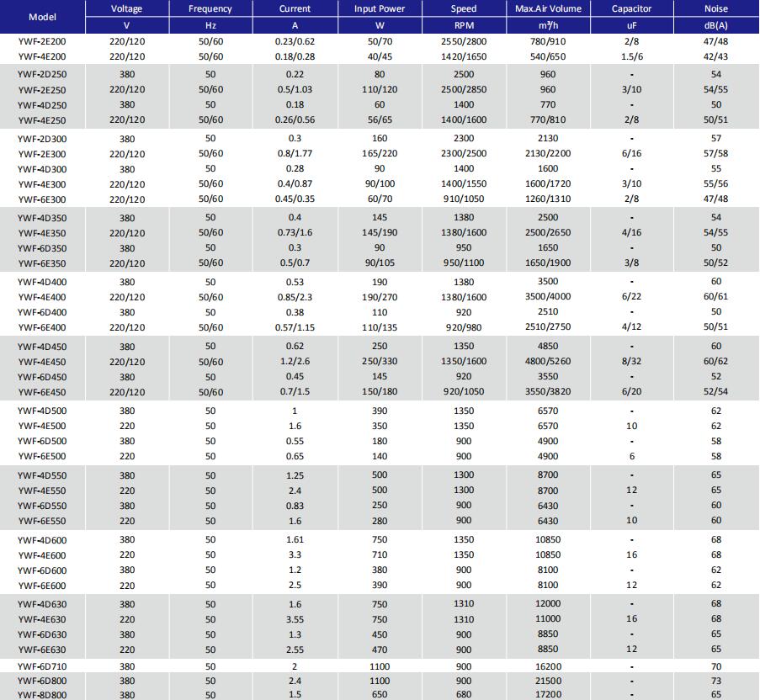
Task: Click the YWF-4D250 model name
Action: point(42,105)
